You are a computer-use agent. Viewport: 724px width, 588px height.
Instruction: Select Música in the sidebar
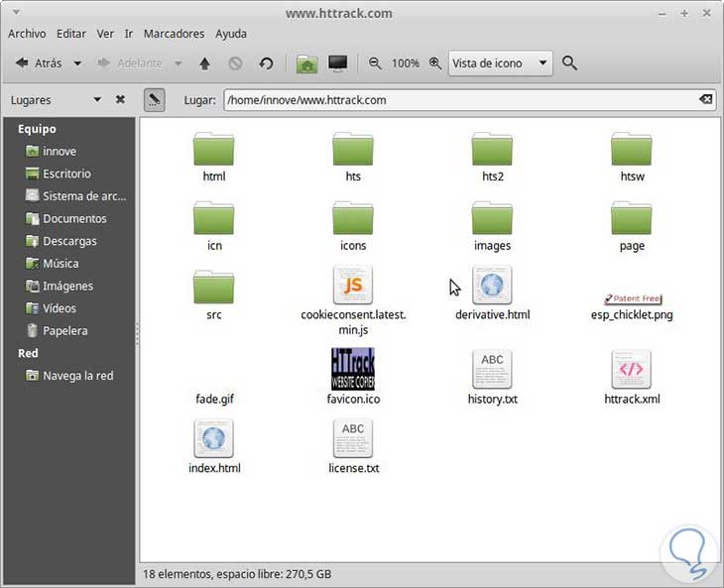(x=69, y=263)
